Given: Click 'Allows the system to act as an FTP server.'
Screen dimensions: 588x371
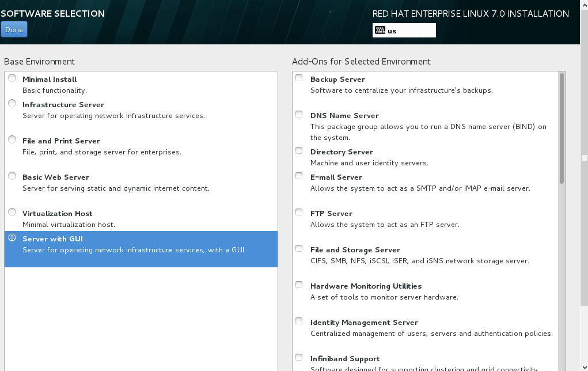Looking at the screenshot, I should 385,225.
